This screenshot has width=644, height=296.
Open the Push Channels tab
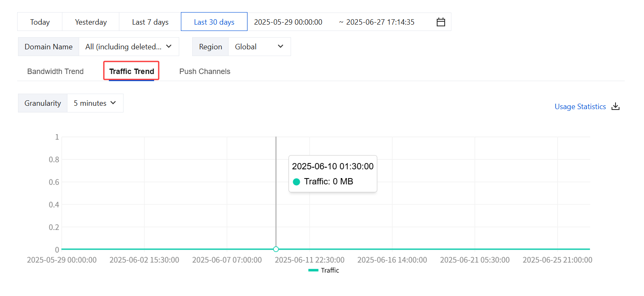tap(205, 71)
